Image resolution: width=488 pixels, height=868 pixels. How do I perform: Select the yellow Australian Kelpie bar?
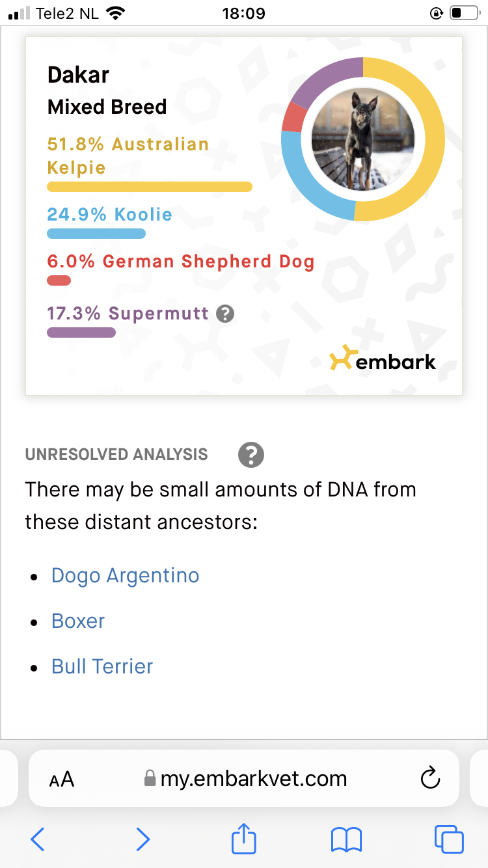(x=150, y=187)
